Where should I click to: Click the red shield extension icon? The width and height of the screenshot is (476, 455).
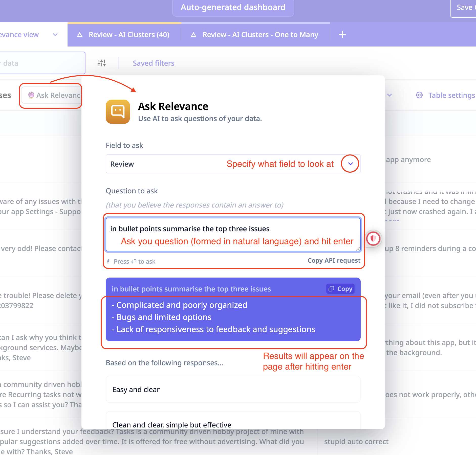(373, 238)
